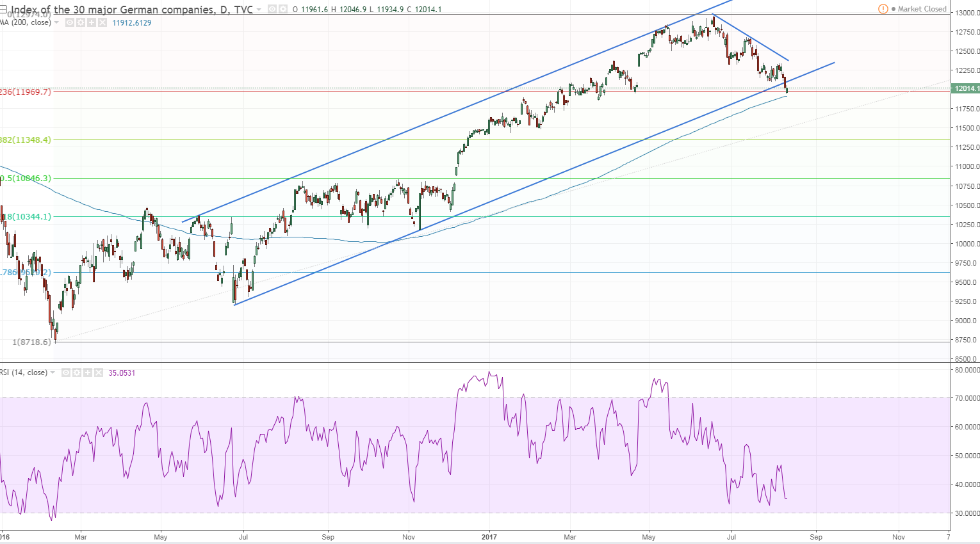Hide the main symbol with its eye icon

pos(272,9)
